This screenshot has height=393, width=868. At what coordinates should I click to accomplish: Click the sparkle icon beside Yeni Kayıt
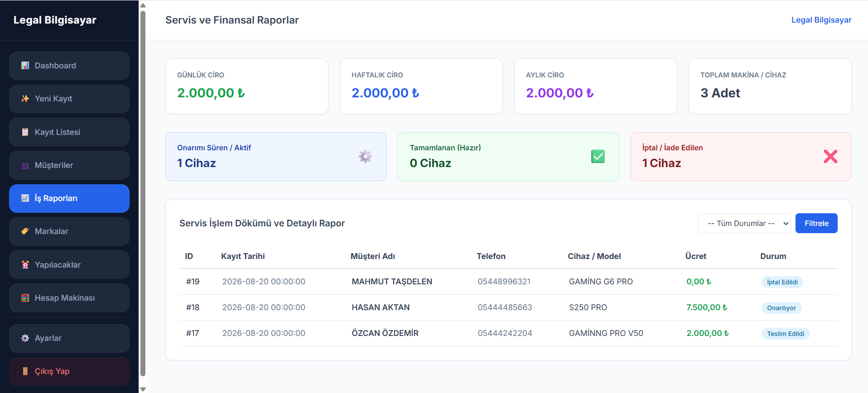click(25, 99)
